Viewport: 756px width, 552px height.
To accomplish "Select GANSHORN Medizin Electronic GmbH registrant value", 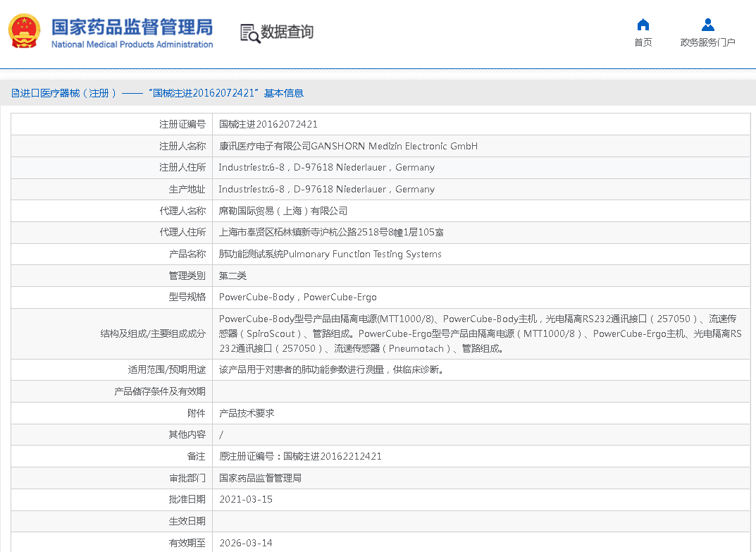I will (x=348, y=146).
